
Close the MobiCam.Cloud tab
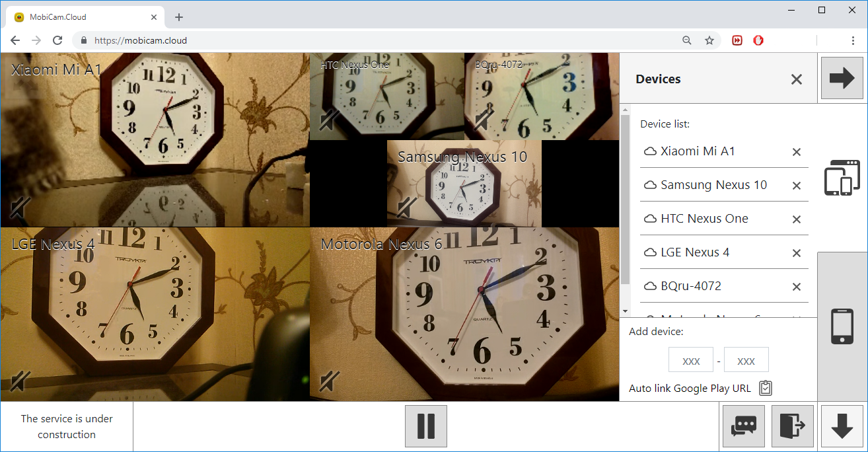point(153,17)
